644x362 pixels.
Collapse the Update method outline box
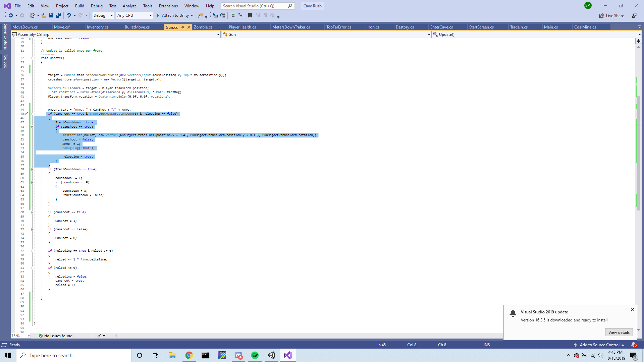coord(32,58)
